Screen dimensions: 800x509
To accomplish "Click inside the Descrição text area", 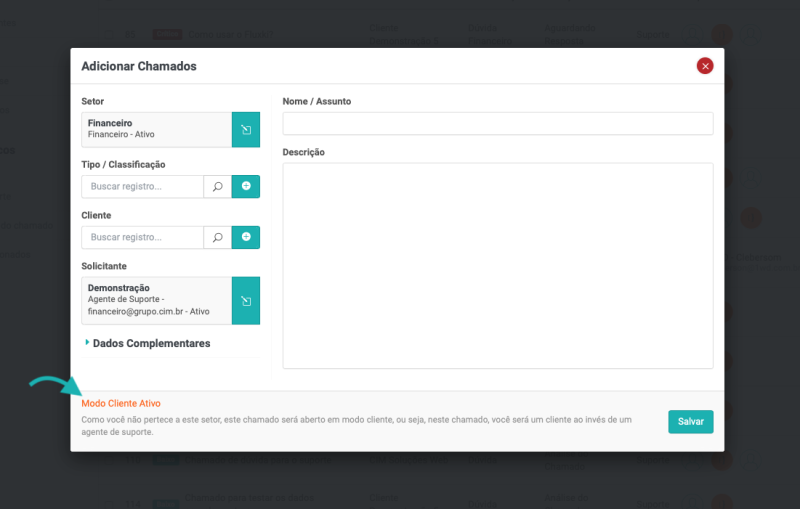I will (497, 265).
